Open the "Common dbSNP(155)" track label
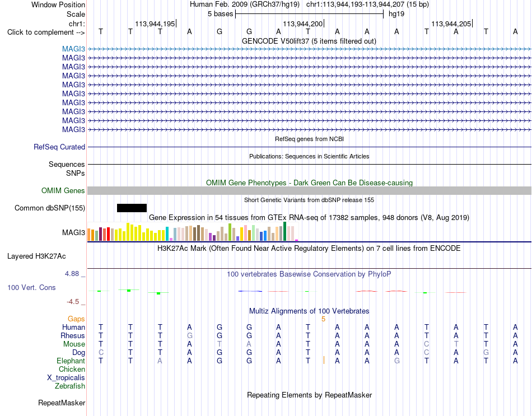The height and width of the screenshot is (416, 532). (x=50, y=208)
